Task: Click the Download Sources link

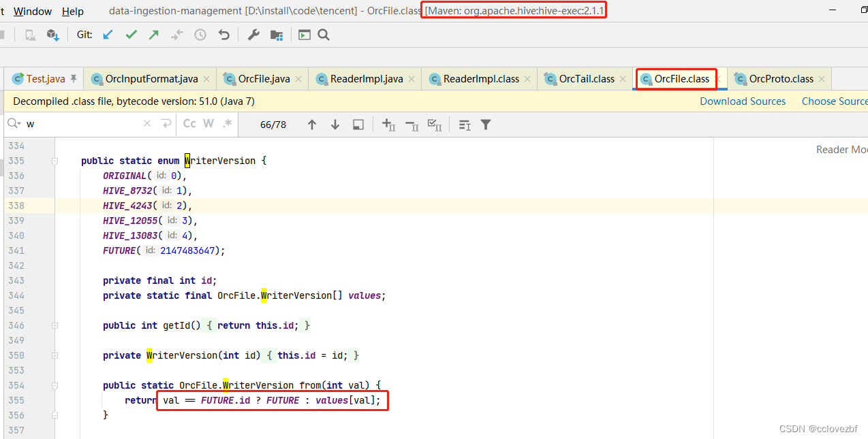Action: pyautogui.click(x=742, y=101)
